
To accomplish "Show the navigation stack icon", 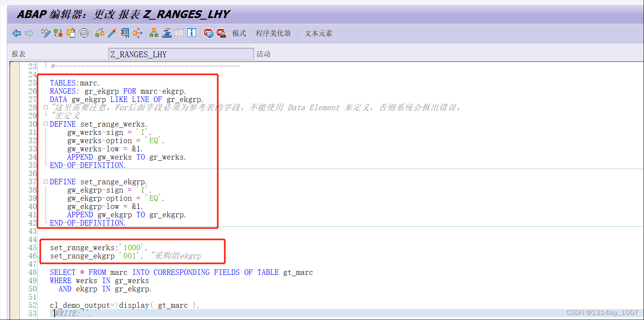I will pos(166,33).
